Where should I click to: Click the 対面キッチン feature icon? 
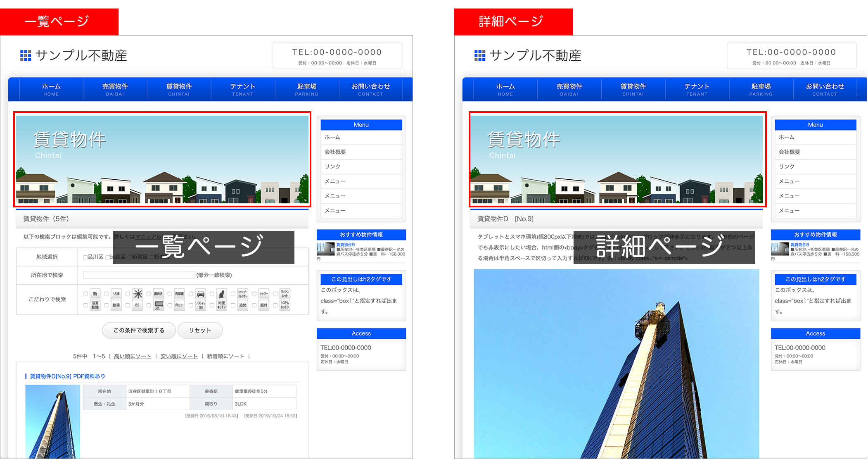222,305
